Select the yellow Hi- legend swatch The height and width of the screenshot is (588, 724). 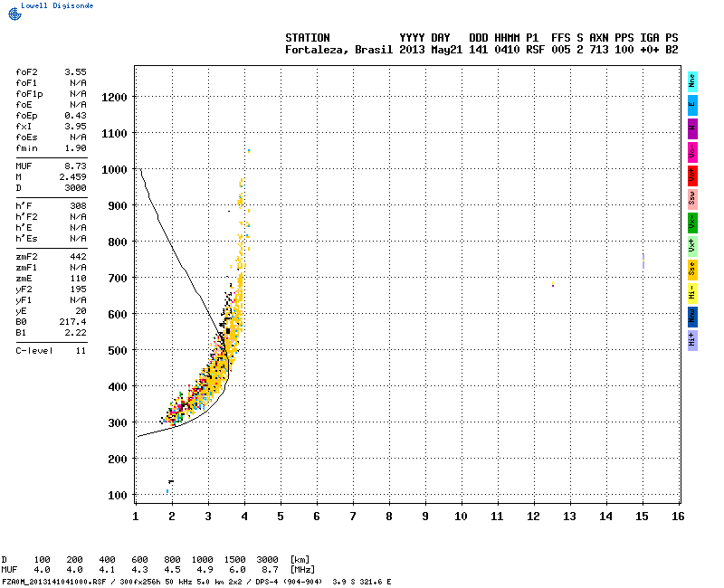coord(692,293)
